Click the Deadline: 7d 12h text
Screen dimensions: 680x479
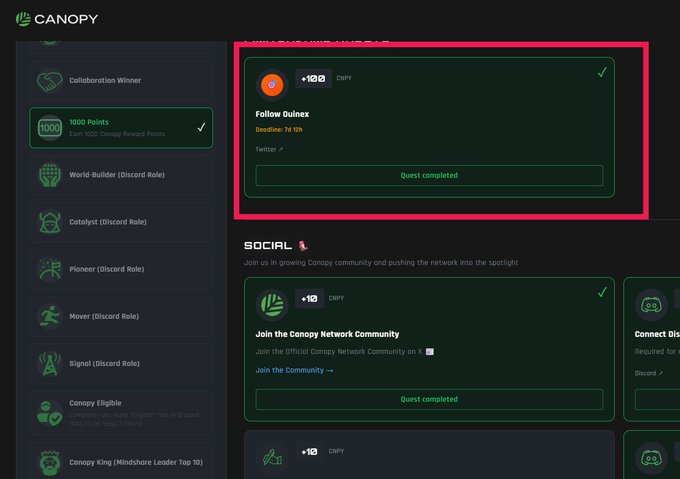[x=279, y=130]
